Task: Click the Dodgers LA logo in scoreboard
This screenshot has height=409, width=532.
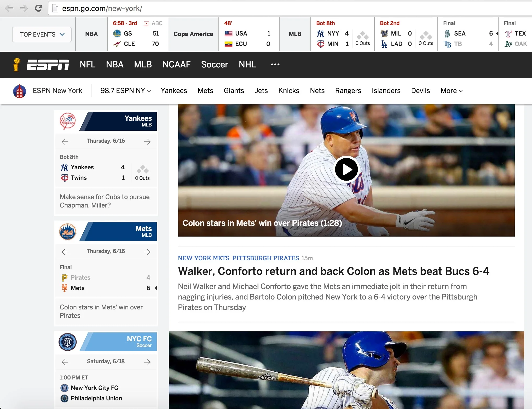Action: tap(384, 44)
